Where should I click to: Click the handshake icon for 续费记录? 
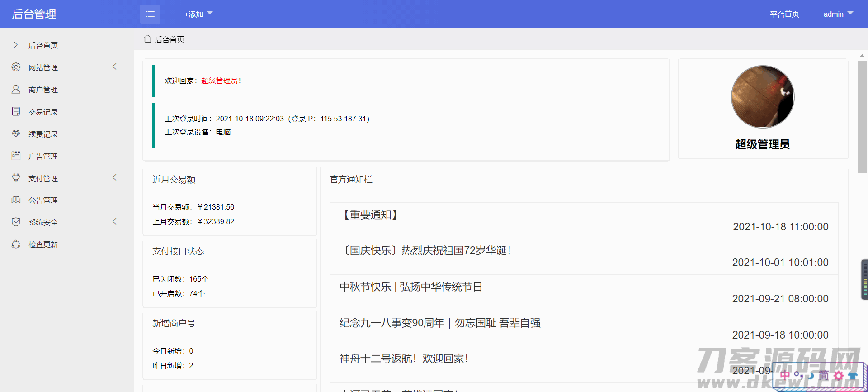click(x=16, y=134)
